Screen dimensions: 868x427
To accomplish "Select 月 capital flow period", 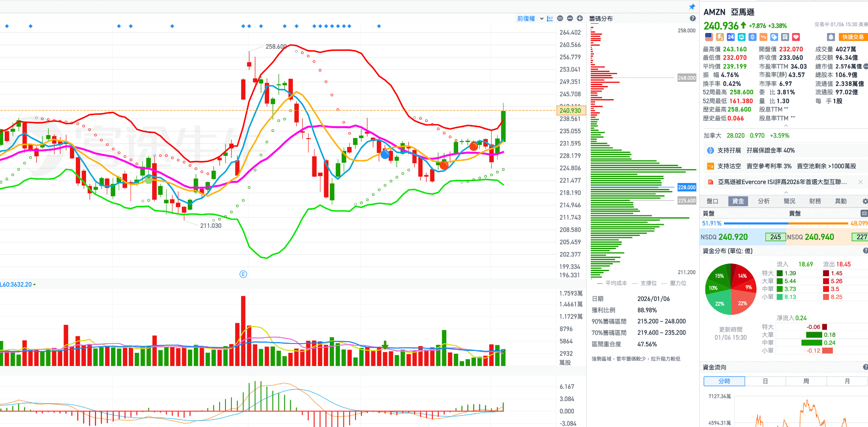I will click(x=847, y=381).
